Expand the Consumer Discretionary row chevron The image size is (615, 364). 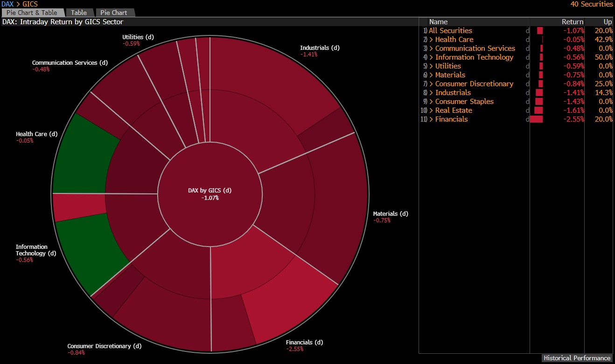coord(431,84)
